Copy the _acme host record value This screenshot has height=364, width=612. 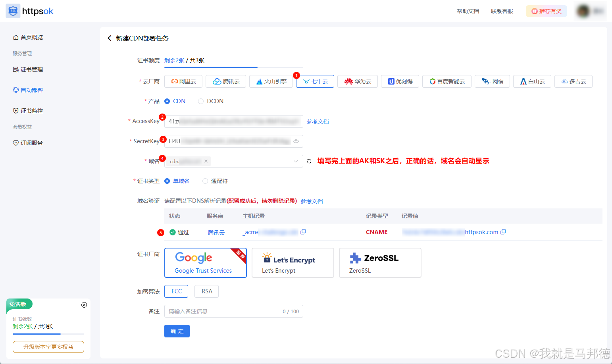(x=303, y=232)
